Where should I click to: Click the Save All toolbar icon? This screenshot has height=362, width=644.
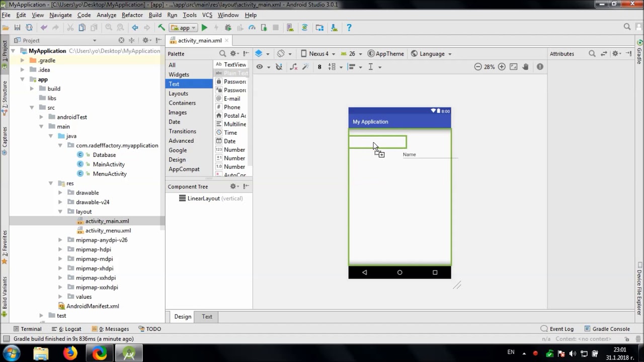(x=17, y=28)
